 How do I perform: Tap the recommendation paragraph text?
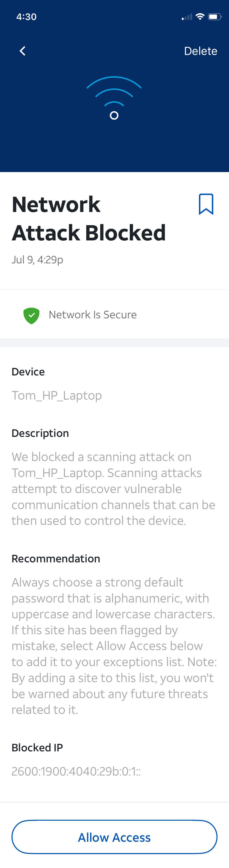tap(114, 646)
